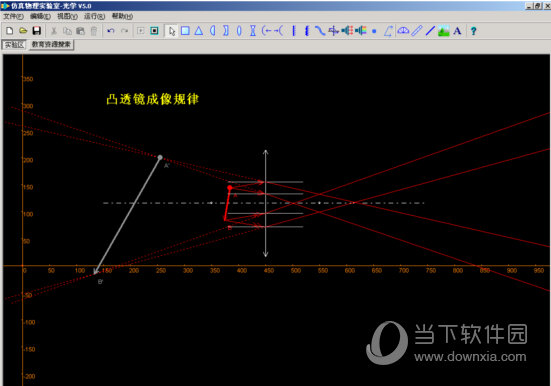This screenshot has width=551, height=386.
Task: Select the ruler tool
Action: (x=416, y=31)
